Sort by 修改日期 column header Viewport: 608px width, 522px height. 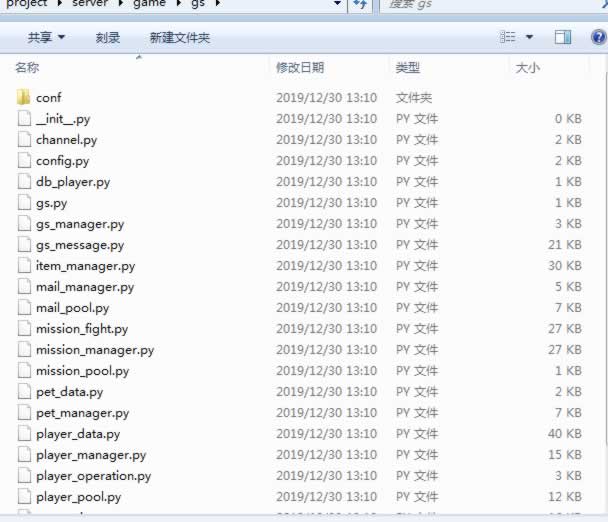pos(300,68)
